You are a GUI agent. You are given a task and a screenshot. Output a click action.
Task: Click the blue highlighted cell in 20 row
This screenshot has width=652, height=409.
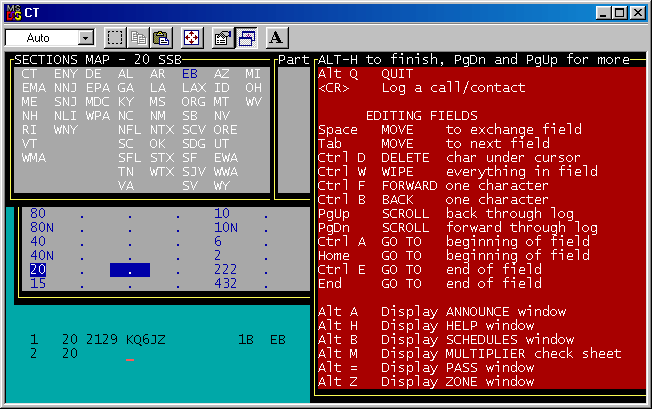tap(130, 270)
